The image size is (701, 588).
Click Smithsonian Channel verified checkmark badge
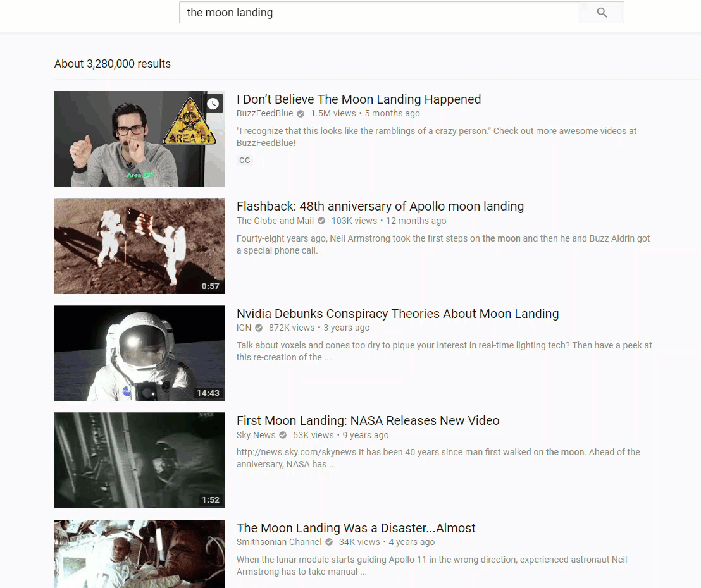[x=329, y=542]
